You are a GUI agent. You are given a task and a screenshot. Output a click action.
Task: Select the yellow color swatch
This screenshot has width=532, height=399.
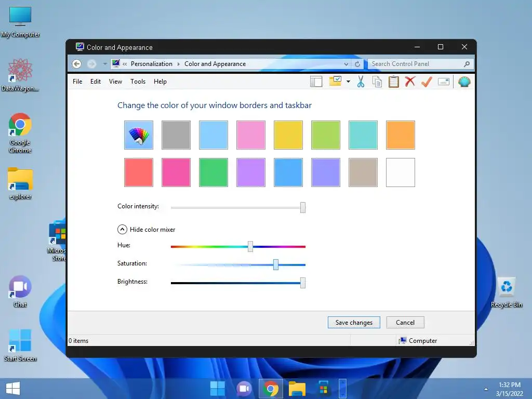coord(288,135)
